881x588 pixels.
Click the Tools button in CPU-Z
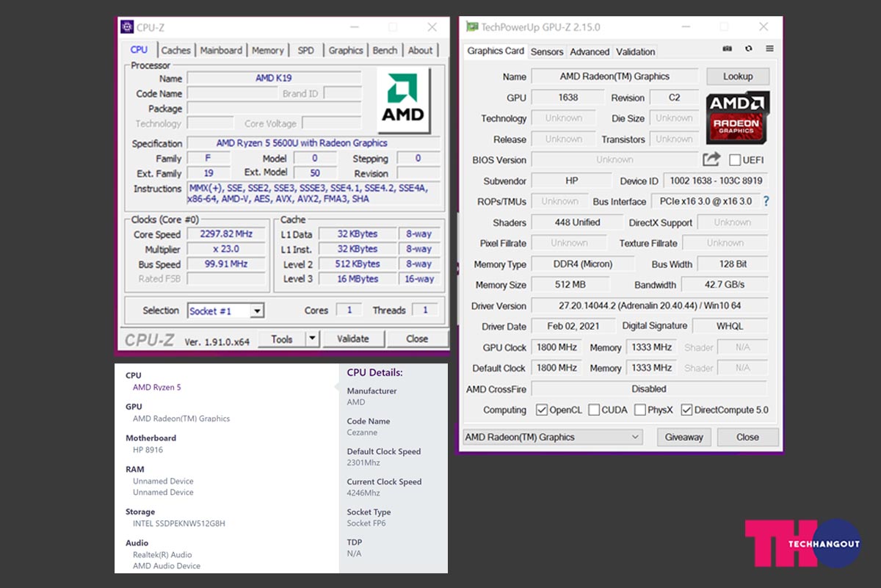pos(282,338)
